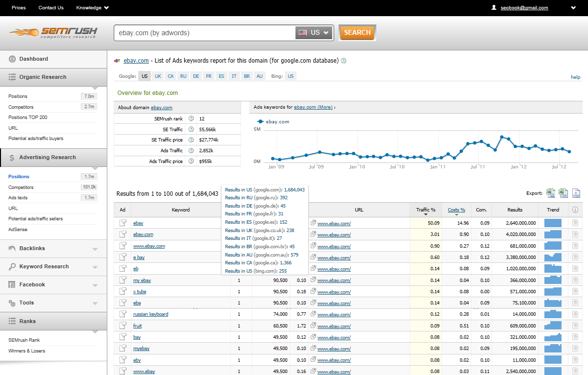Screen dimensions: 588x375
Task: Select 'Results in CA (google.ca): 1,366'
Action: point(258,263)
